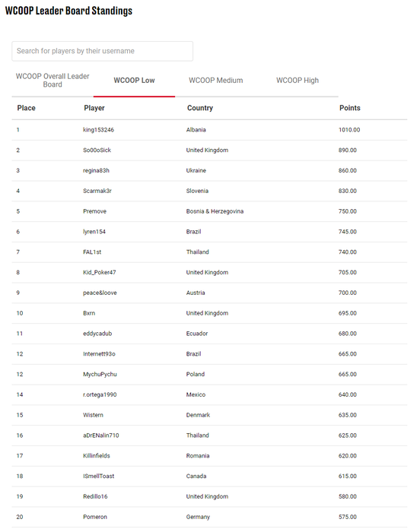This screenshot has height=532, width=420.
Task: Open the WCOOP High tab
Action: pyautogui.click(x=297, y=81)
